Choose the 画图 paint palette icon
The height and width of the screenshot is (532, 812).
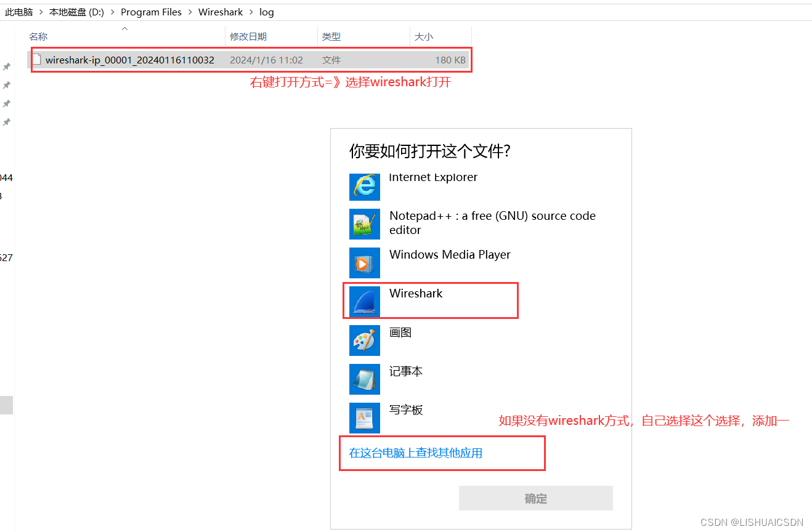[x=365, y=341]
